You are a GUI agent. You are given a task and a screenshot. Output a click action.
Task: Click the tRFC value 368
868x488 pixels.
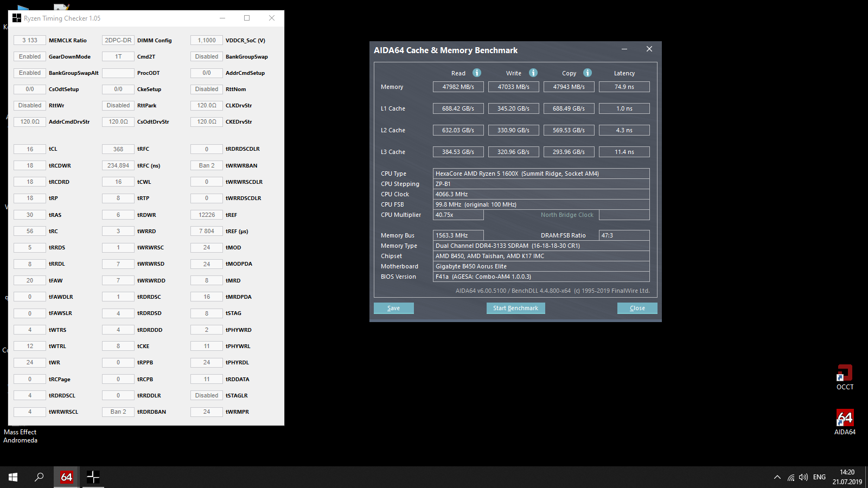tap(118, 149)
